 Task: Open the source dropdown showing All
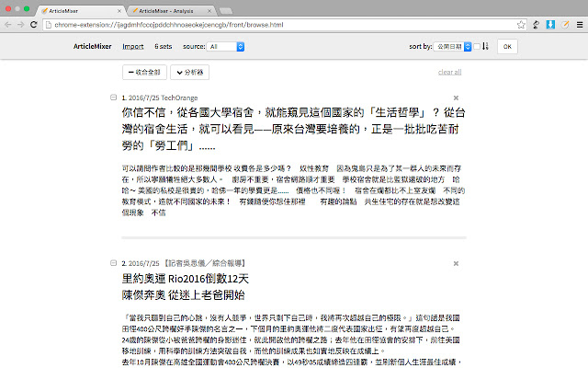(225, 47)
